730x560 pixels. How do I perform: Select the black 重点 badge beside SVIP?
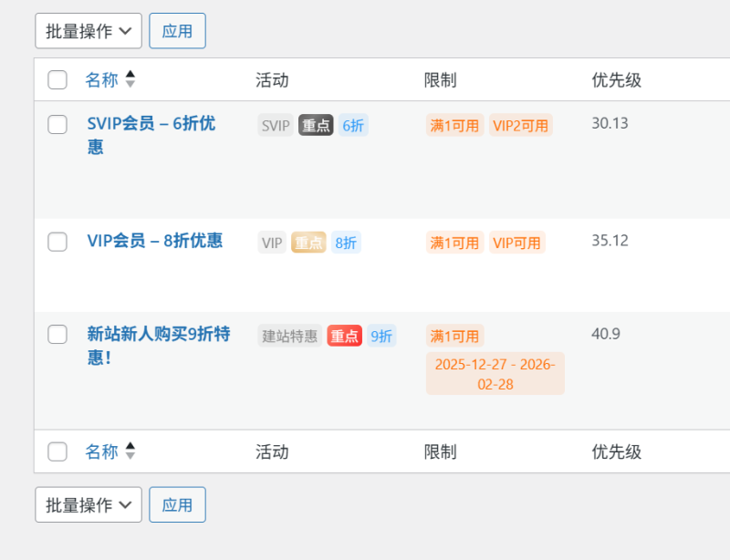316,125
